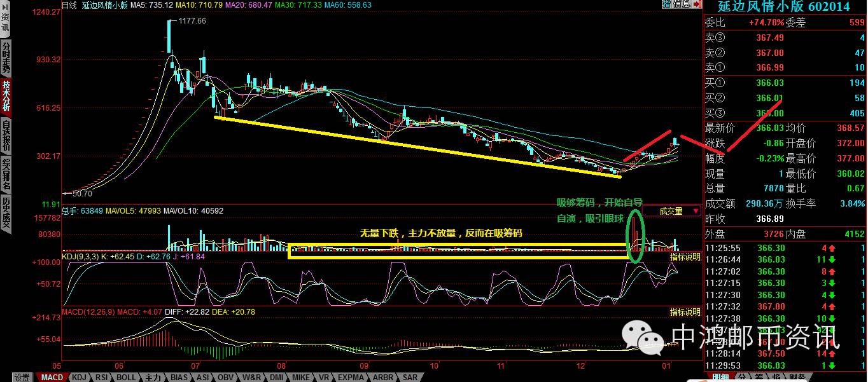
Task: Switch to the EXPMA indicator tab
Action: (351, 377)
